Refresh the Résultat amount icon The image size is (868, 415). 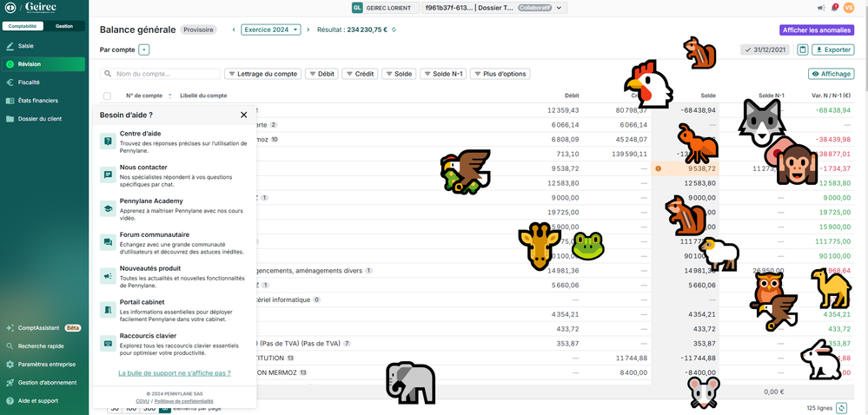coord(394,30)
